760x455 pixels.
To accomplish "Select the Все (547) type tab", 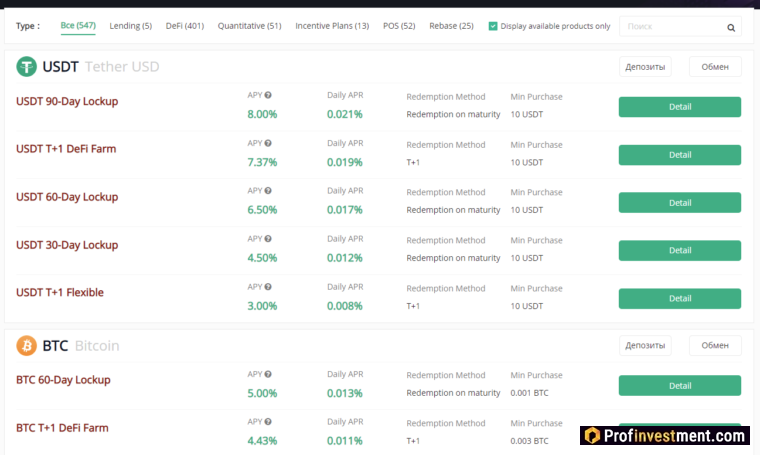I will point(78,25).
